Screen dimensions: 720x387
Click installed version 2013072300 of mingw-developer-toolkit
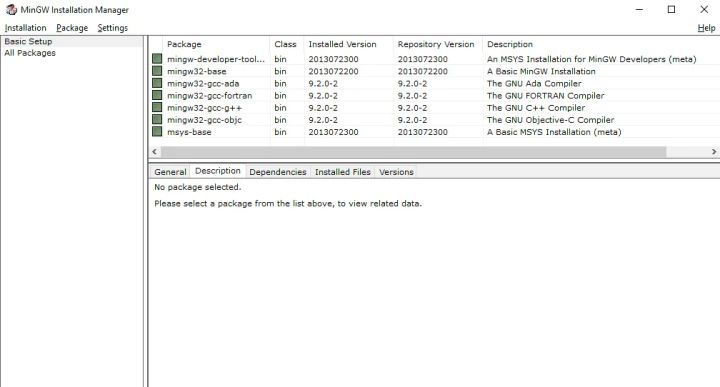[333, 59]
